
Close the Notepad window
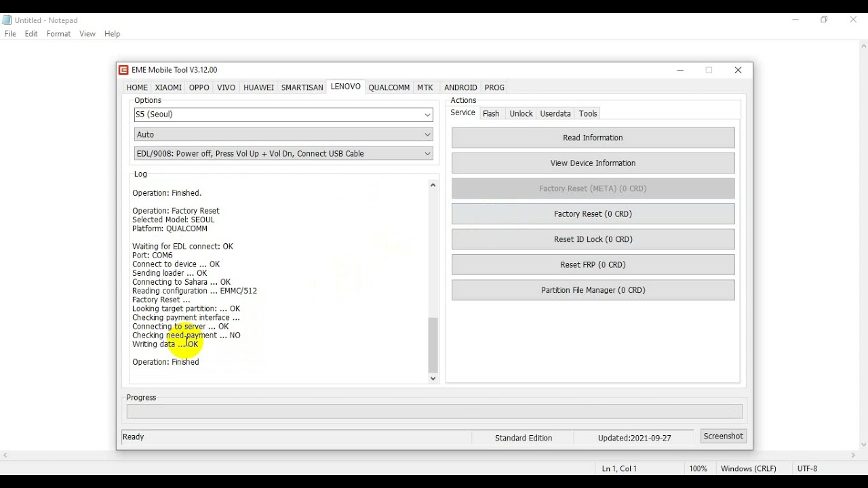(854, 20)
